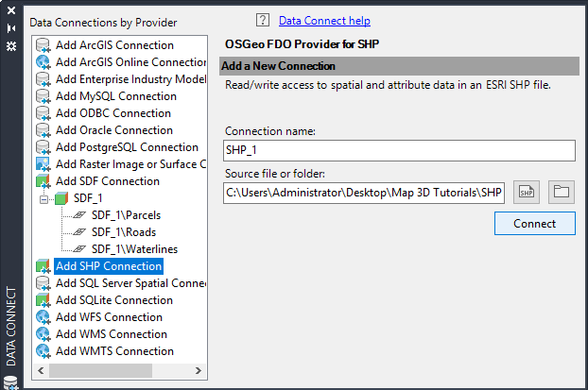Close the Data Connect palette
This screenshot has height=390, width=588.
point(11,11)
